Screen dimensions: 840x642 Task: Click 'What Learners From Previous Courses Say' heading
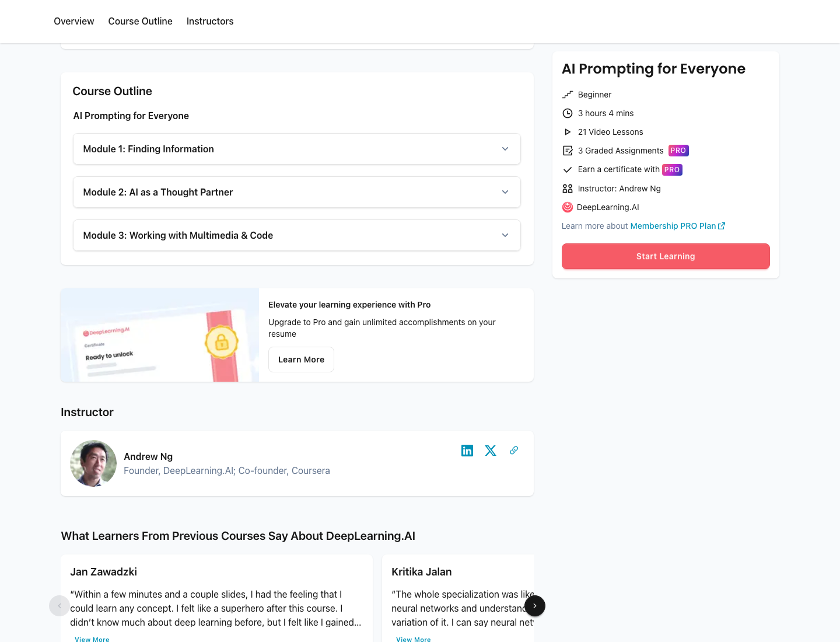pos(238,536)
